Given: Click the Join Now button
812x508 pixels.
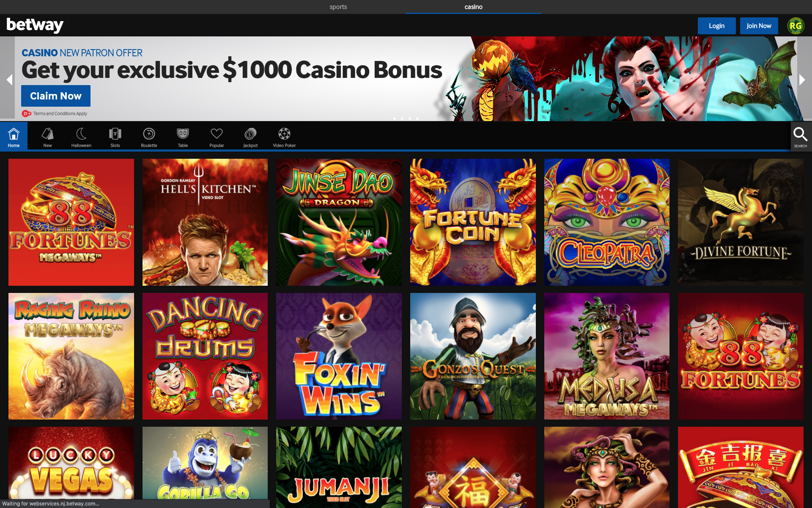Looking at the screenshot, I should 759,26.
